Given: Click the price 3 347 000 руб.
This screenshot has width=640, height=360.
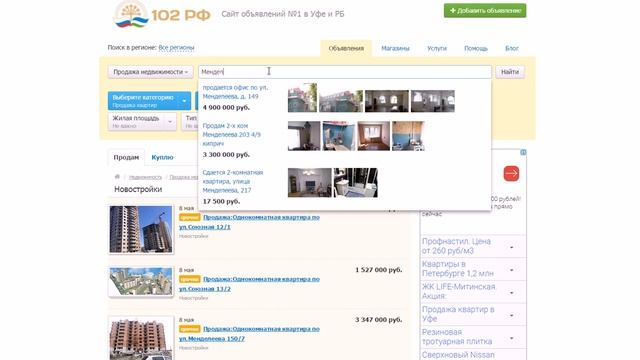Looking at the screenshot, I should pyautogui.click(x=379, y=320).
